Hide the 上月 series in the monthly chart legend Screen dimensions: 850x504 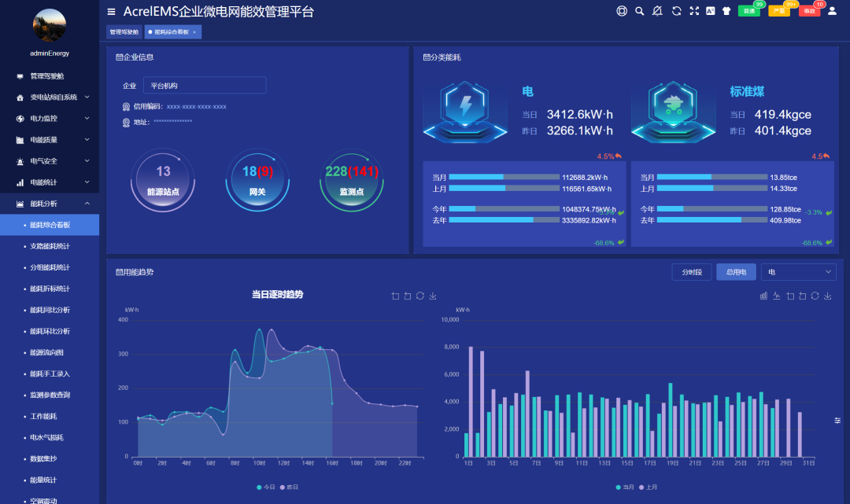(649, 488)
